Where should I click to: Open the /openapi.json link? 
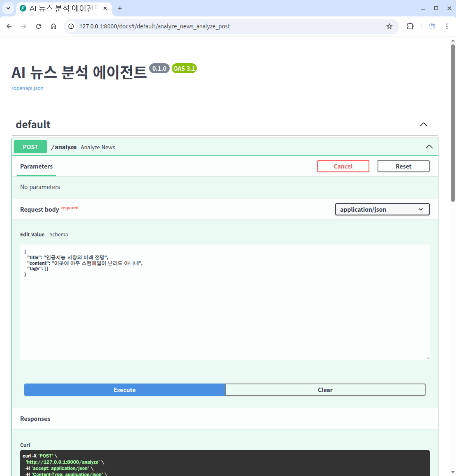tap(28, 88)
